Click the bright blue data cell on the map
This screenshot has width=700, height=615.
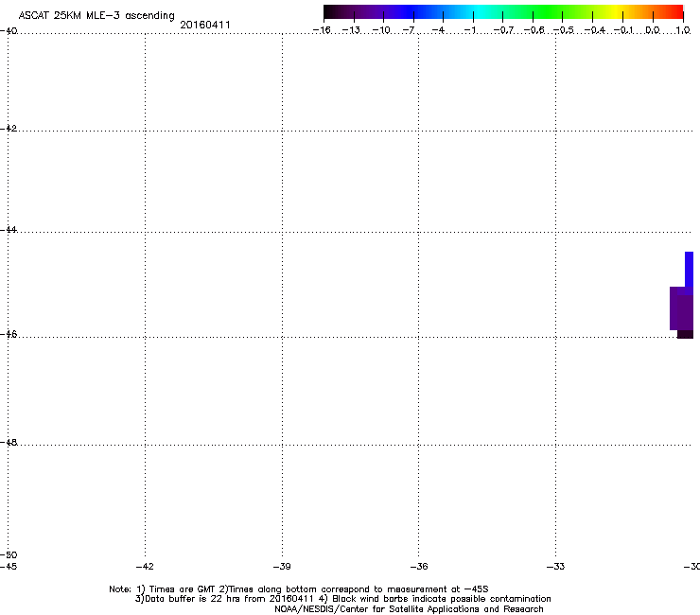click(689, 270)
